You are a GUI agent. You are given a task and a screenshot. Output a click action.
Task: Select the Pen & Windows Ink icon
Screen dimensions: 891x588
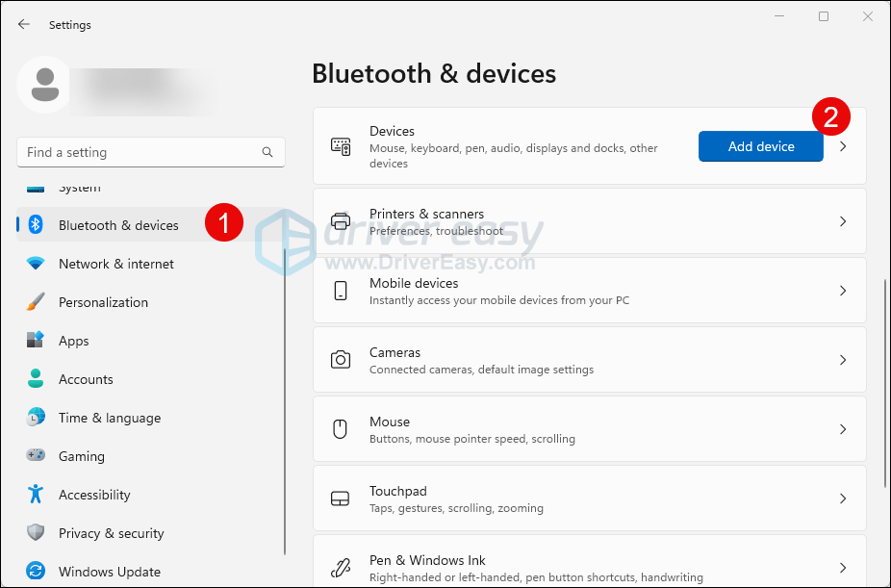(x=341, y=567)
